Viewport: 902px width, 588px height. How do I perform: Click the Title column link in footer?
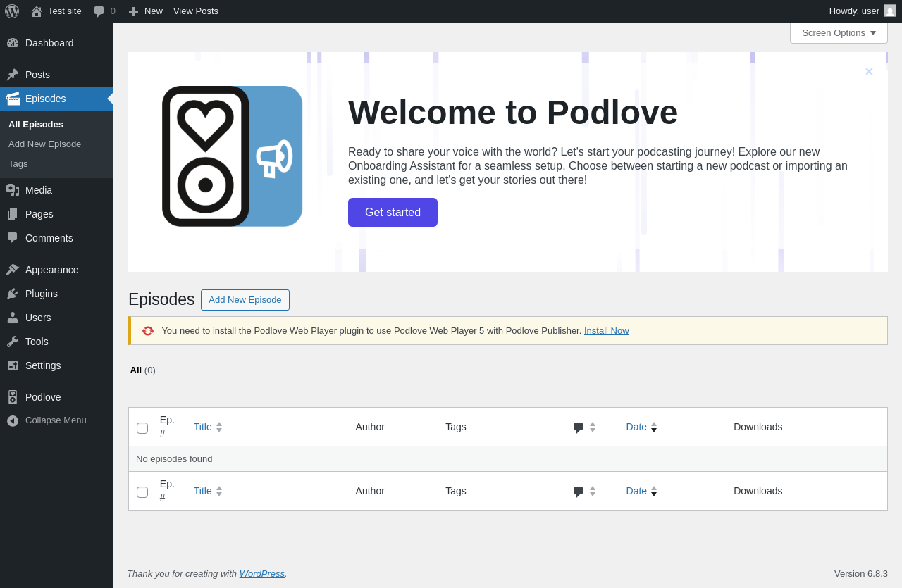pyautogui.click(x=203, y=491)
